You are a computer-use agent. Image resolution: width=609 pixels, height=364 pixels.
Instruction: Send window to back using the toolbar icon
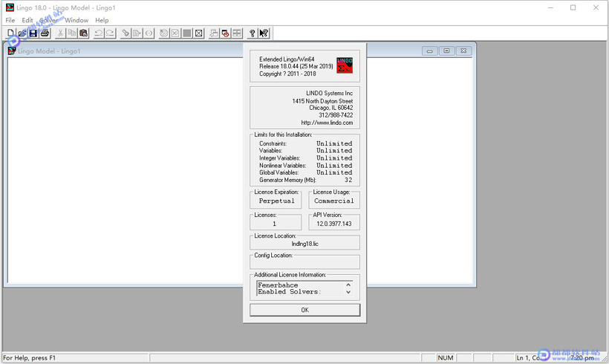(214, 33)
